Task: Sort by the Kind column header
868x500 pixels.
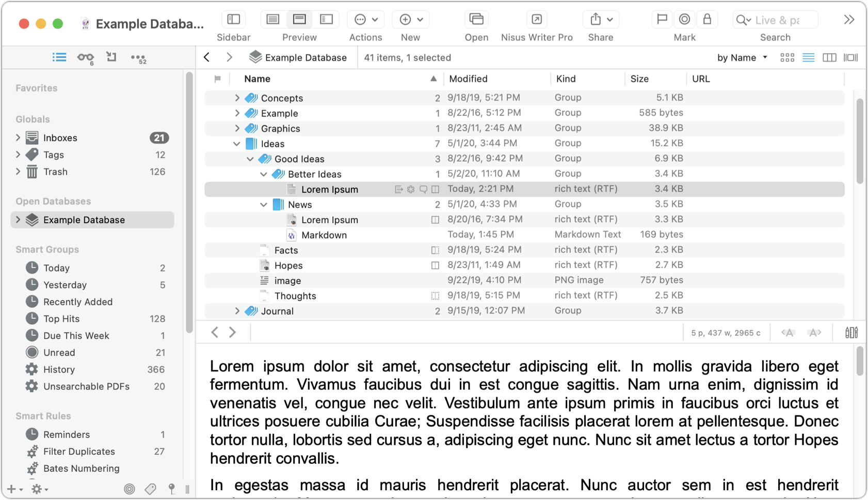Action: point(587,79)
